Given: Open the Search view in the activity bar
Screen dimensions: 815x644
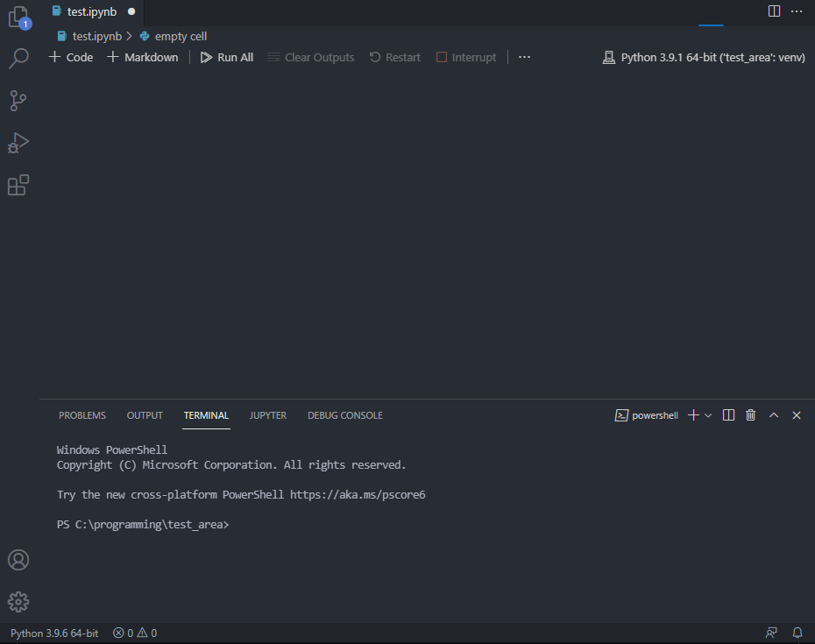Looking at the screenshot, I should coord(18,58).
